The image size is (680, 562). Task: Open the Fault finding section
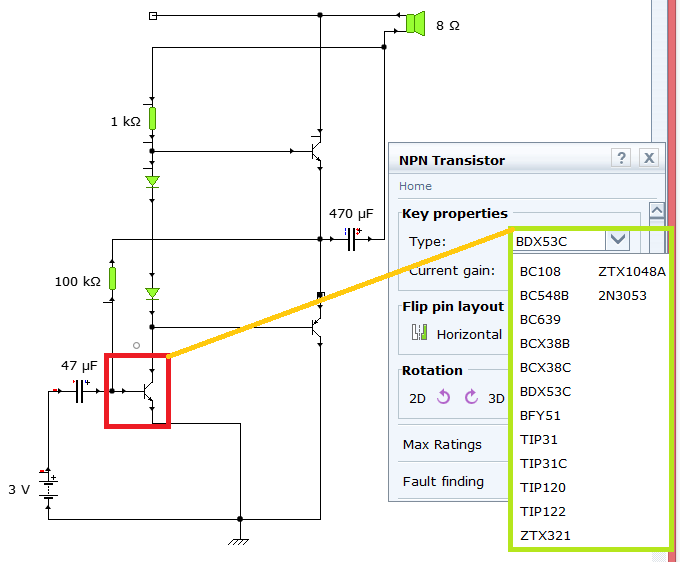(x=443, y=481)
